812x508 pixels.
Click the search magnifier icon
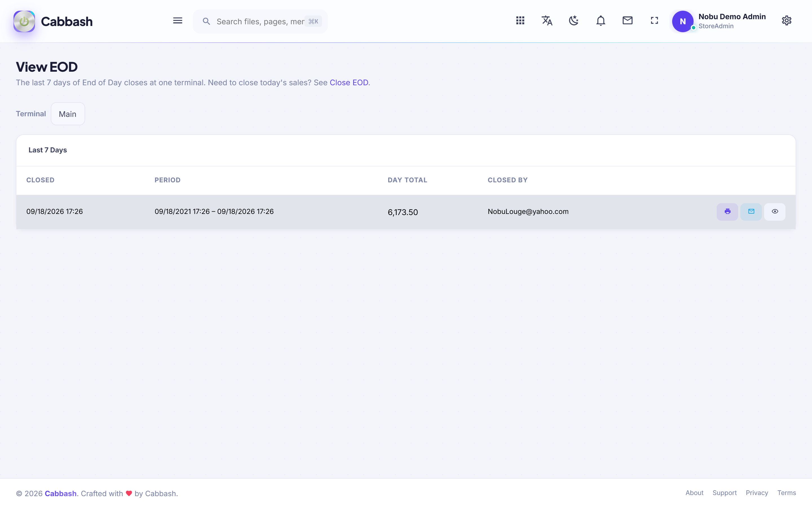coord(206,21)
